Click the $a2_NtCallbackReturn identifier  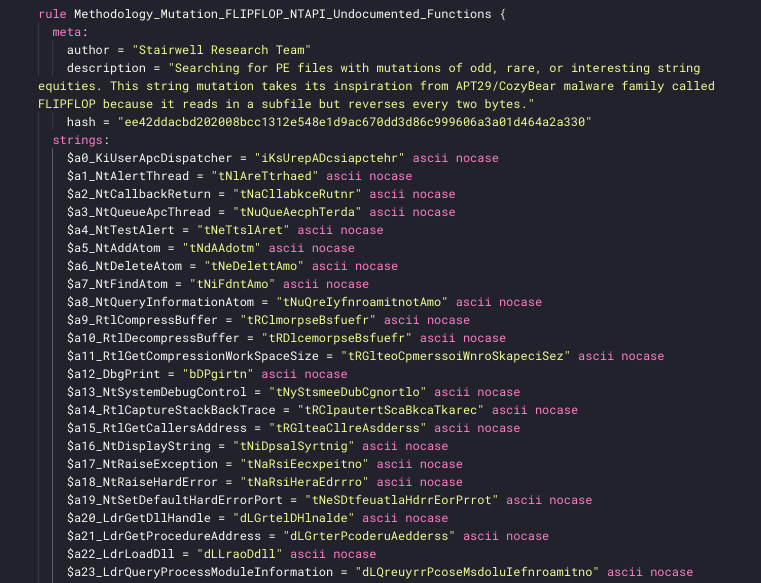click(x=138, y=194)
